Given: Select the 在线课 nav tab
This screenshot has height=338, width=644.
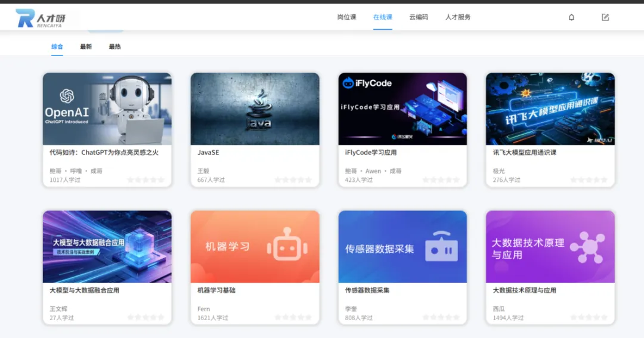Looking at the screenshot, I should click(382, 17).
